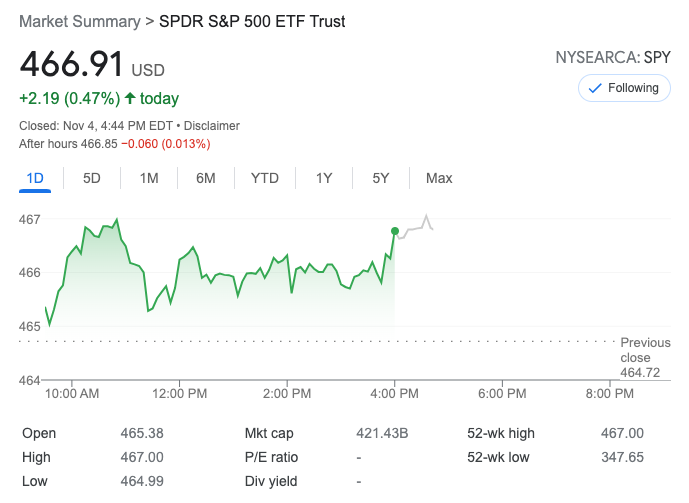The image size is (689, 503).
Task: Click the Mkt cap value 421.43B
Action: [x=382, y=433]
